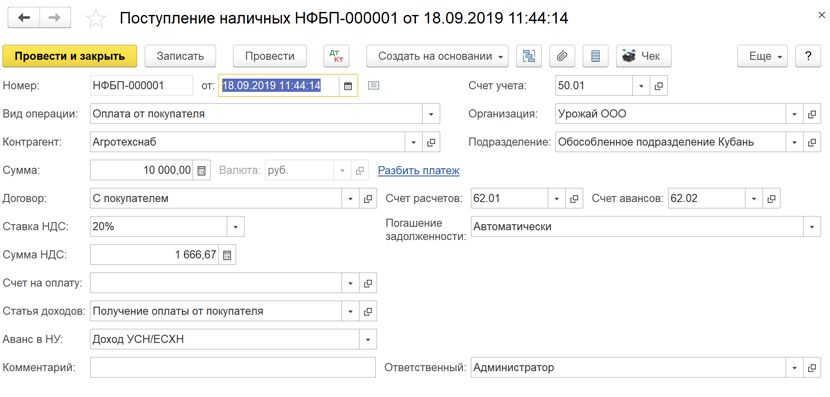The width and height of the screenshot is (830, 397).
Task: Click Провести и закрыть button
Action: tap(70, 56)
